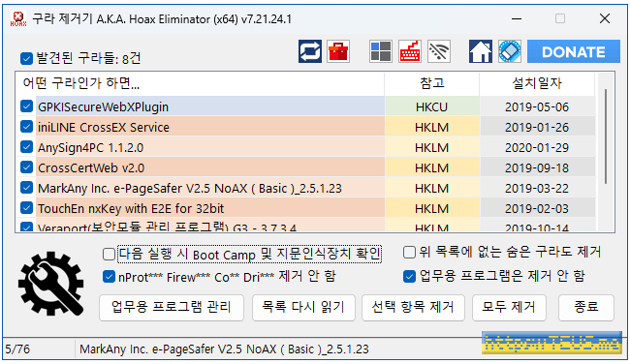Click the wrench gear settings icon
This screenshot has width=630, height=364.
click(51, 284)
